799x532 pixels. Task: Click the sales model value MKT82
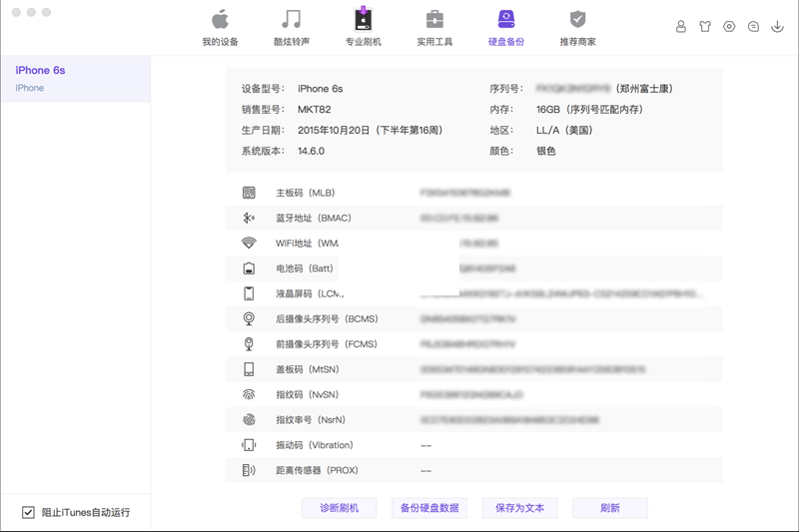coord(315,110)
